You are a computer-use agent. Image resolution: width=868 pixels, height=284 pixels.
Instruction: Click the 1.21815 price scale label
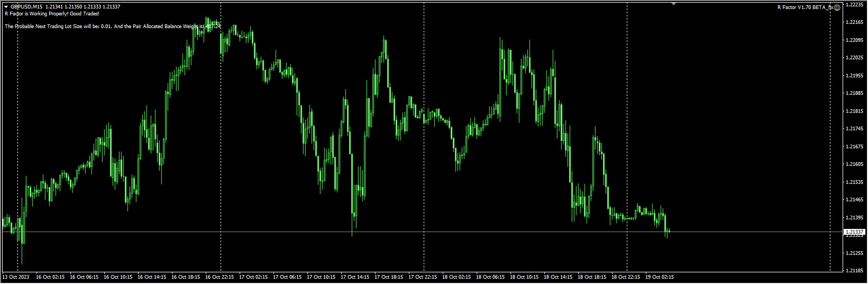(855, 111)
